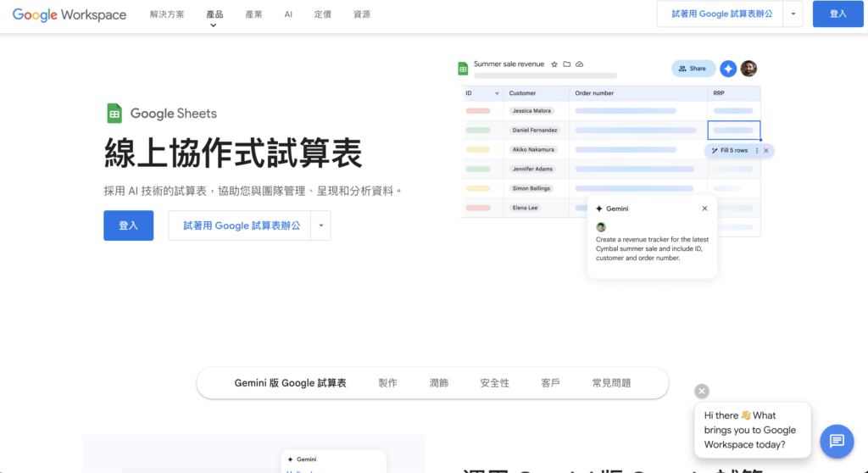Expand dropdown arrow beside hero trial button
Screen dimensions: 868x473
(321, 225)
